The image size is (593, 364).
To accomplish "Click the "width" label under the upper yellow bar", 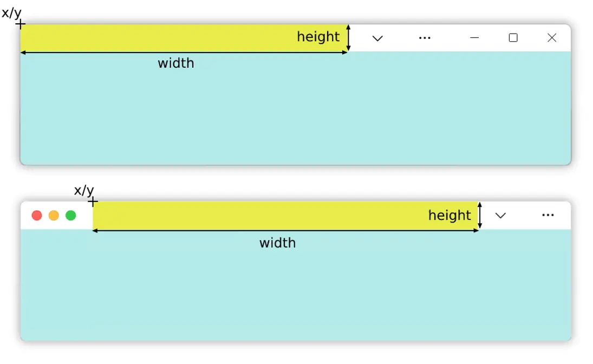I will [176, 63].
